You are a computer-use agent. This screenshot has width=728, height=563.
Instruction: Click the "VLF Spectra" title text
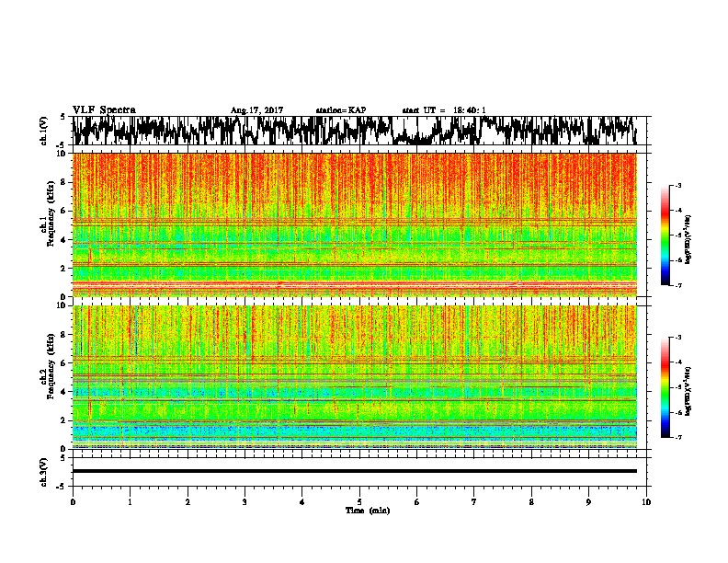(x=104, y=109)
